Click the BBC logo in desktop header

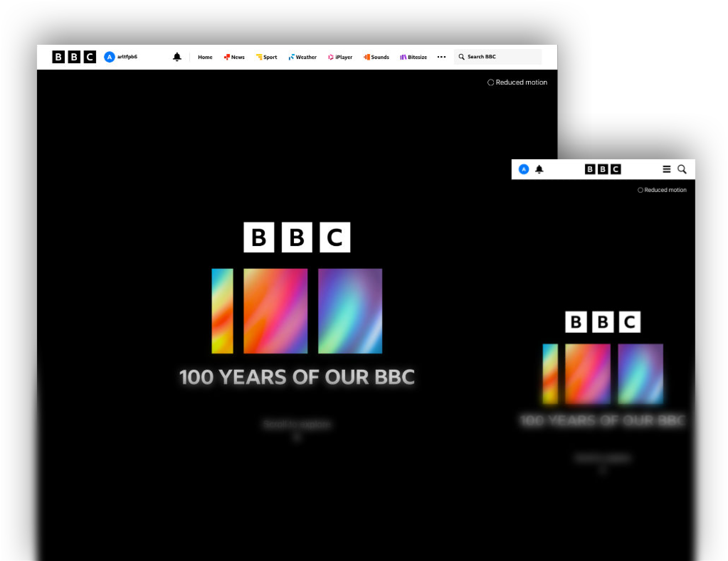[x=74, y=57]
